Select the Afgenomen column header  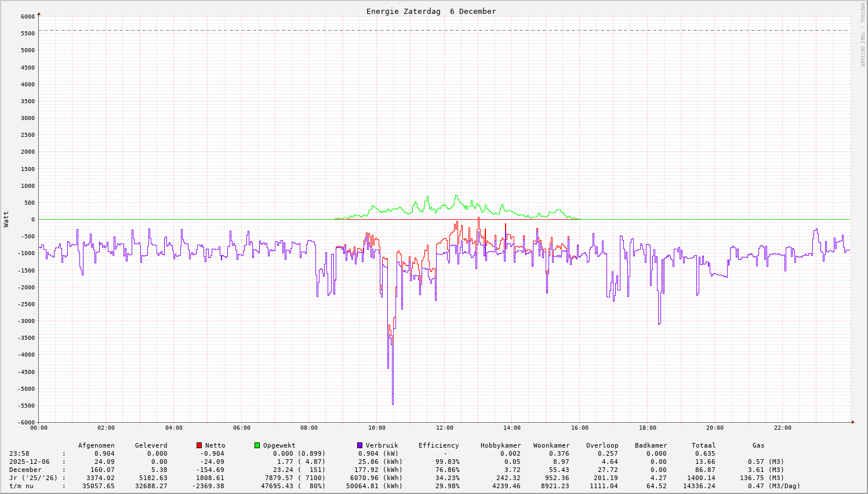[96, 446]
